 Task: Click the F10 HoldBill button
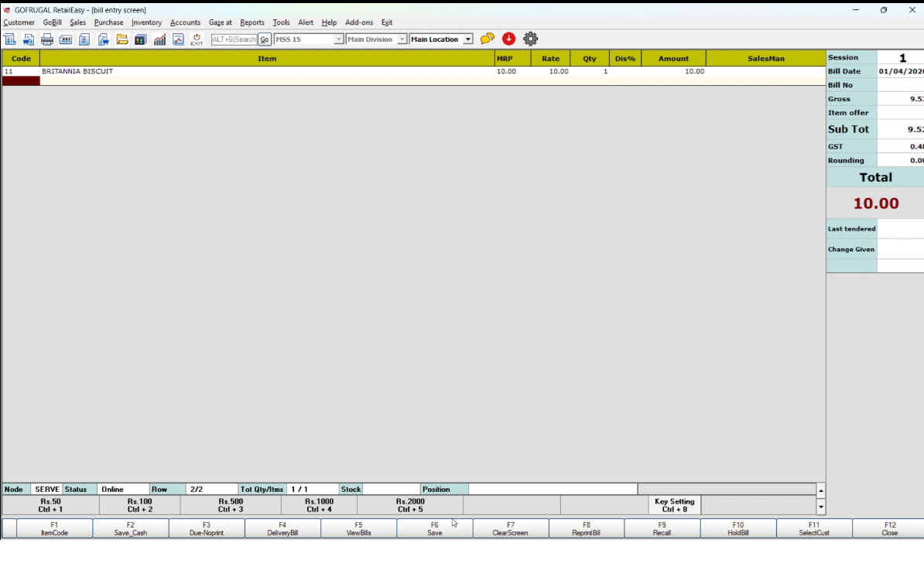coord(737,528)
